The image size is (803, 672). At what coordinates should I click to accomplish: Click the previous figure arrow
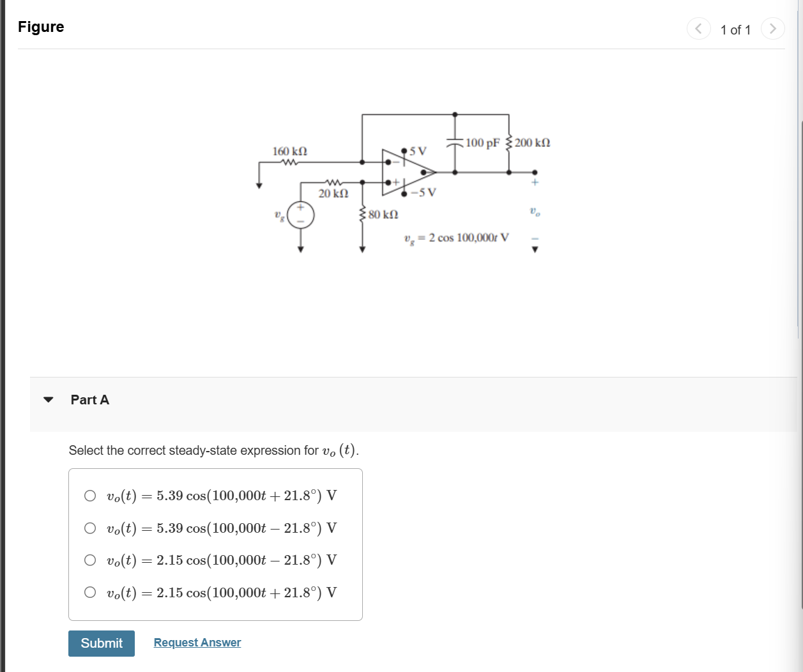(x=698, y=28)
